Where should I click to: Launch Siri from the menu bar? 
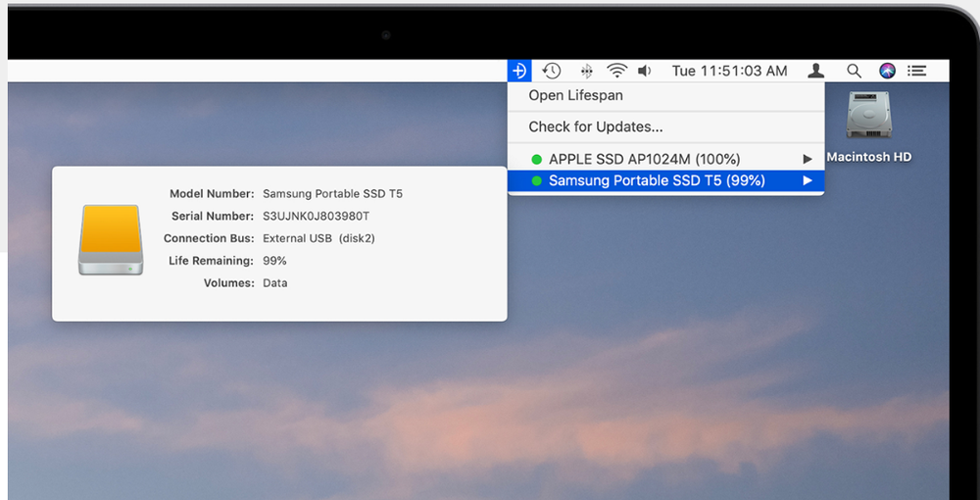tap(887, 72)
